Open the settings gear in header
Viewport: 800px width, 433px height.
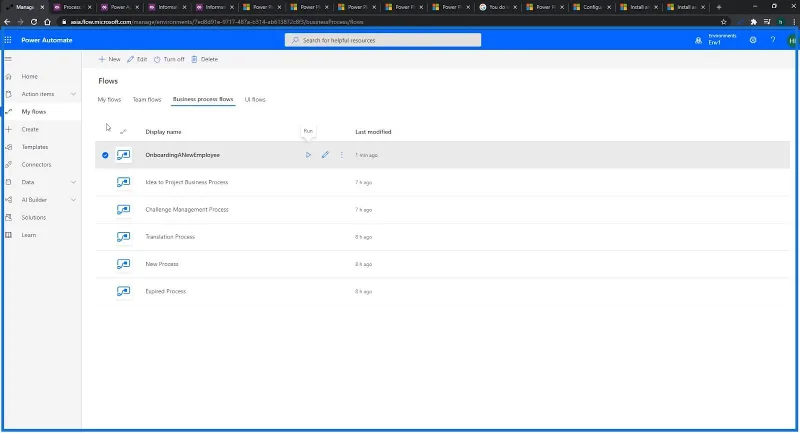click(753, 40)
